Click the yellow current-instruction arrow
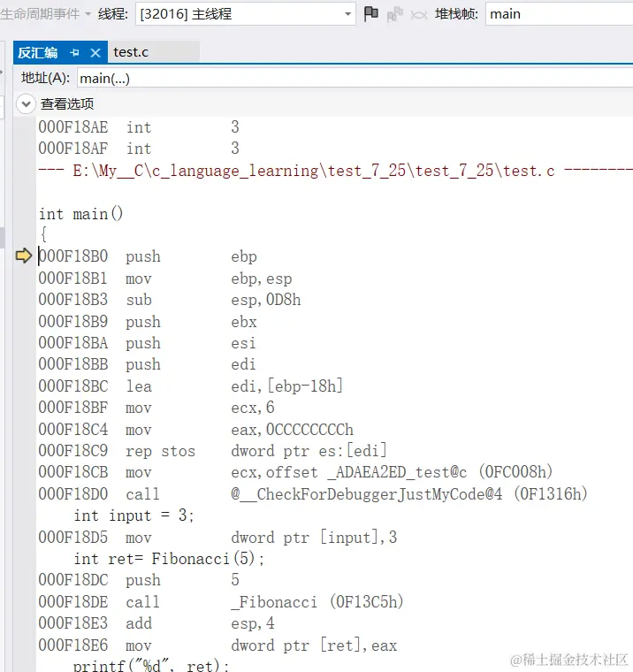This screenshot has height=672, width=633. pos(24,256)
